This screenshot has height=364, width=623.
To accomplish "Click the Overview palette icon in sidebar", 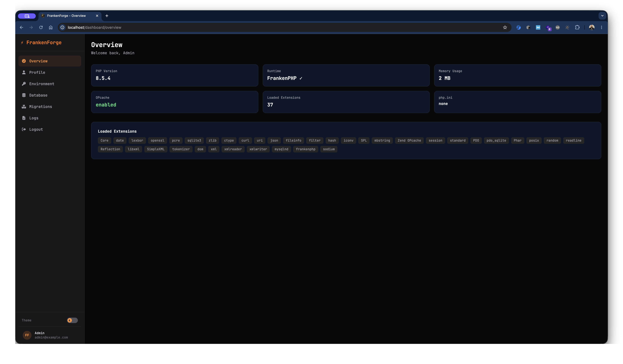I will (24, 61).
